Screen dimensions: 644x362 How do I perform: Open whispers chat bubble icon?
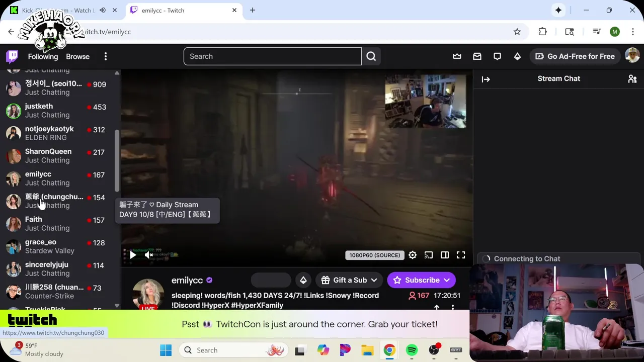click(x=497, y=56)
